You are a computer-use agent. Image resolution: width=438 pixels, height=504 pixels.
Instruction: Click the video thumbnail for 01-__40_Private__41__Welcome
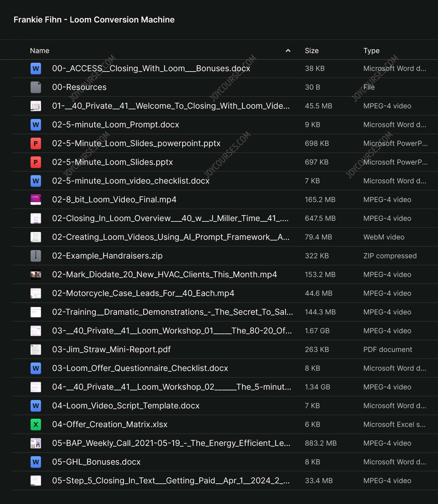tap(36, 106)
